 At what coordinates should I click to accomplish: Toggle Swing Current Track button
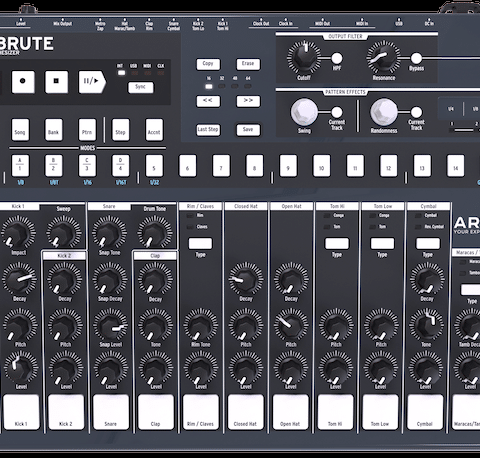coord(337,112)
